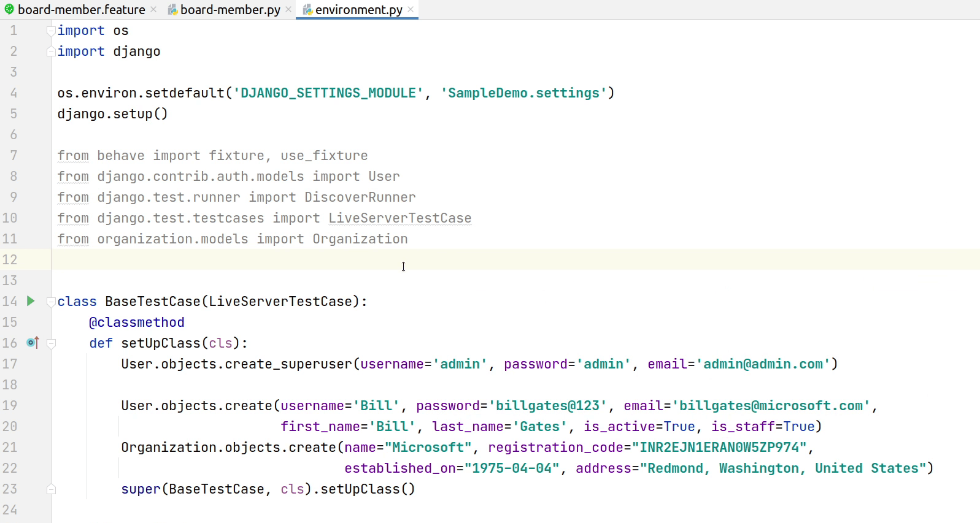This screenshot has height=523, width=980.
Task: Close the board-member.feature tab
Action: coord(153,9)
